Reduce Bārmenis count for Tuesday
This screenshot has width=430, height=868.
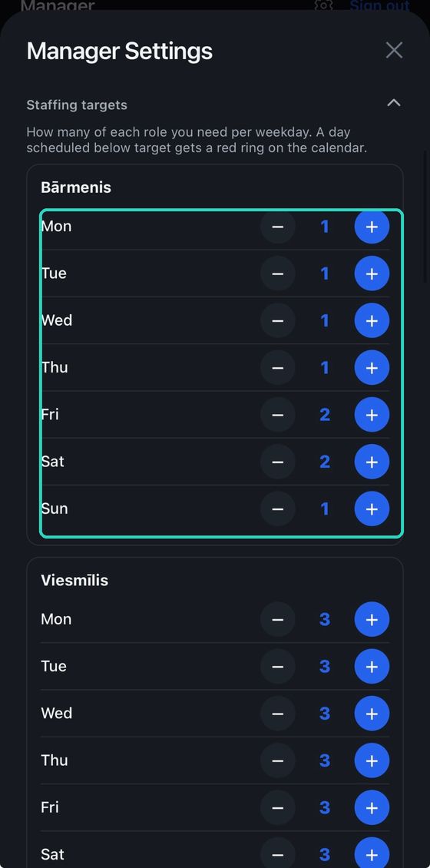(278, 273)
